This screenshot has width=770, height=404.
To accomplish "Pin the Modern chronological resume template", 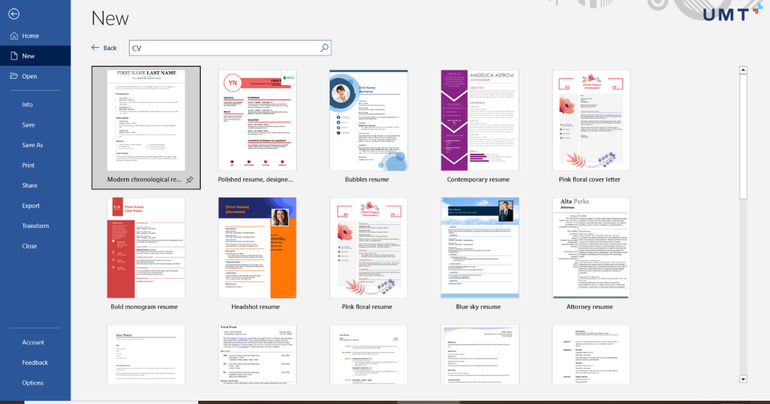I will [x=190, y=180].
